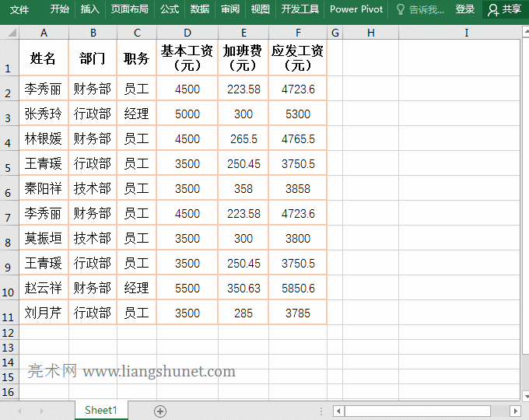Image resolution: width=529 pixels, height=420 pixels.
Task: Open the 页面布局 ribbon tab
Action: pyautogui.click(x=130, y=9)
